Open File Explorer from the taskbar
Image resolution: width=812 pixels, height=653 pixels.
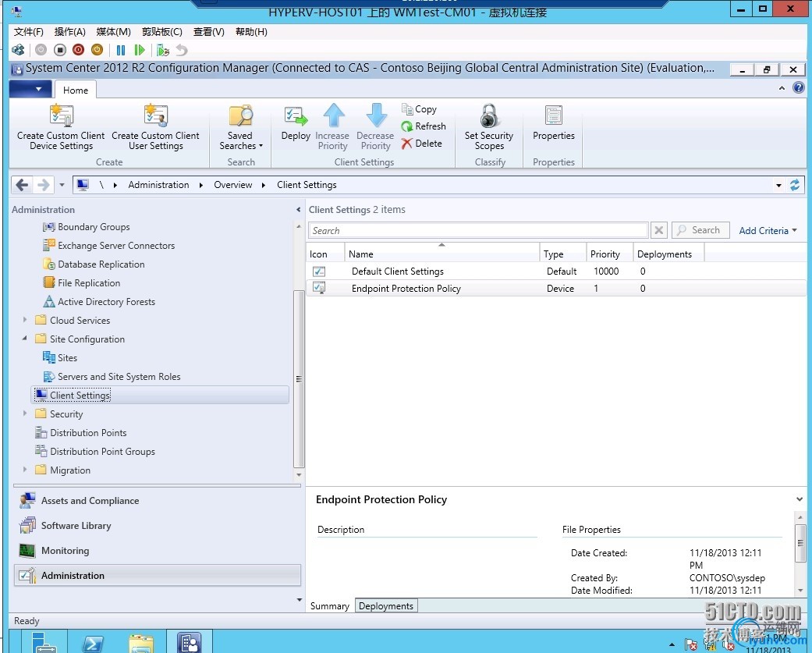click(x=141, y=642)
